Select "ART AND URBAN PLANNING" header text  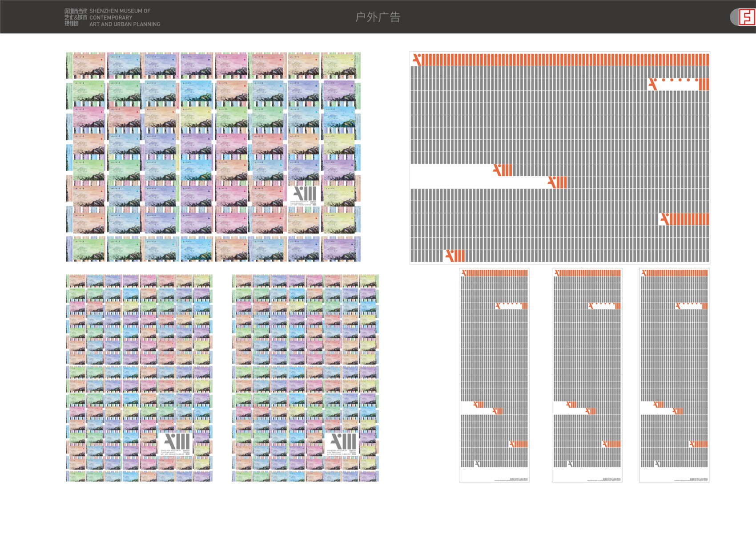coord(125,24)
